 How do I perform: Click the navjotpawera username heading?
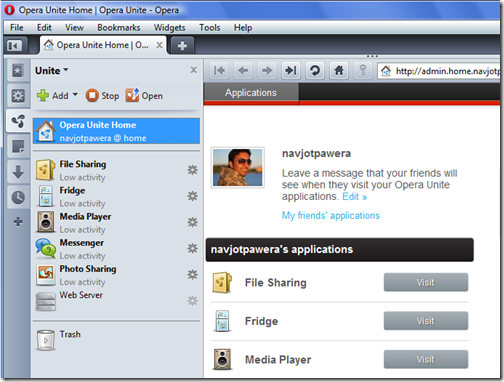316,154
